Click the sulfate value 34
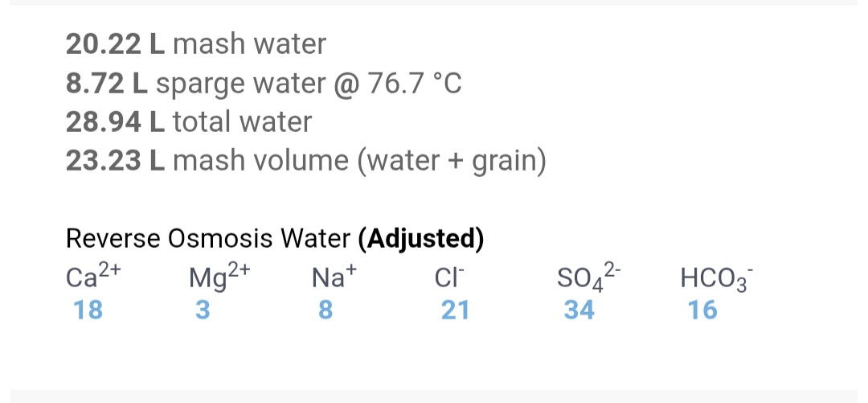Viewport: 868px width, 403px height. coord(579,310)
